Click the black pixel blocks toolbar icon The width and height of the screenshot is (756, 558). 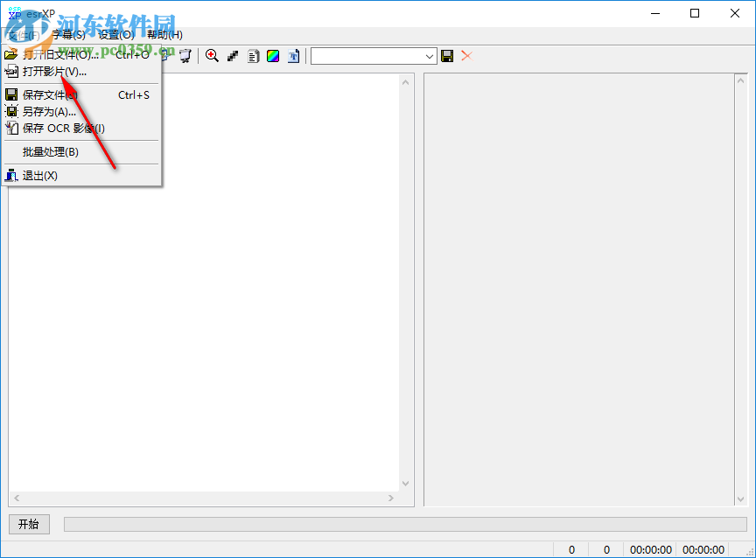(x=233, y=56)
